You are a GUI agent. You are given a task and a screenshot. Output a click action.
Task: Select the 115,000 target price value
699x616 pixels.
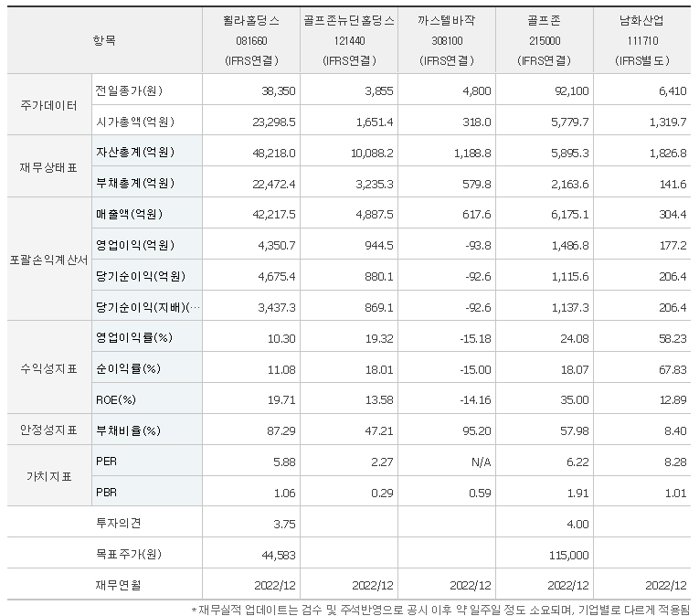[569, 555]
